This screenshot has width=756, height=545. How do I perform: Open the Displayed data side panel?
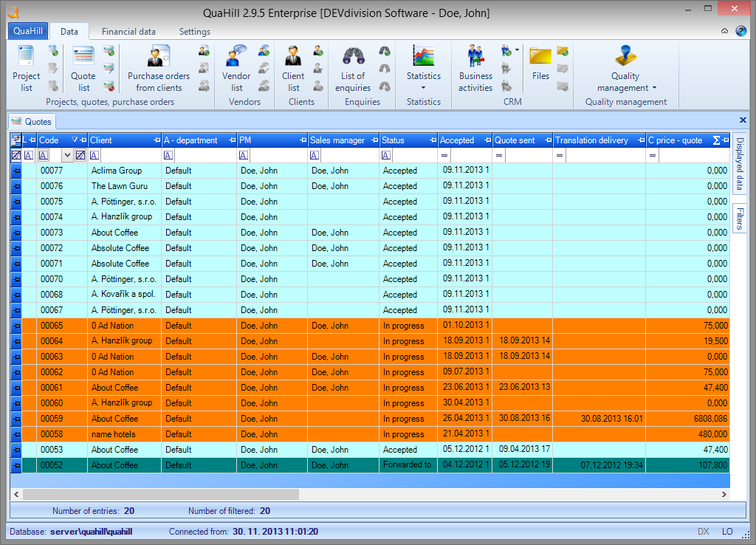[x=740, y=164]
